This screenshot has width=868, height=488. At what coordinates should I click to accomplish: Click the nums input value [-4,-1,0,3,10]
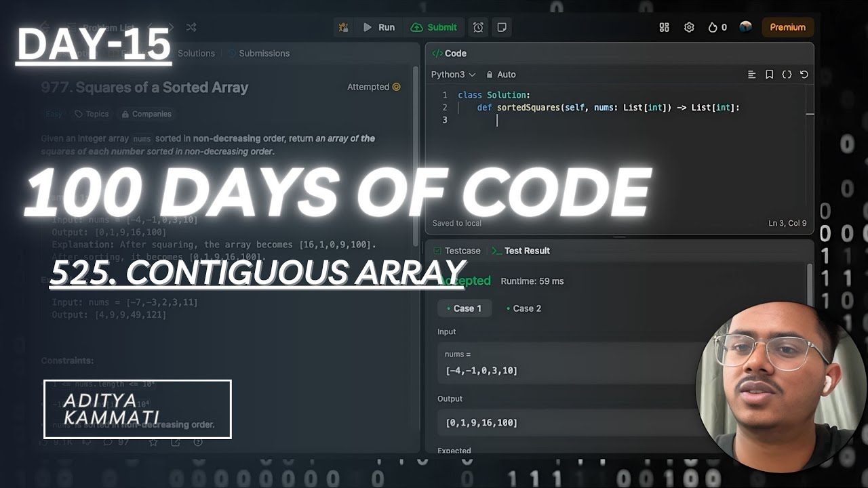[481, 371]
